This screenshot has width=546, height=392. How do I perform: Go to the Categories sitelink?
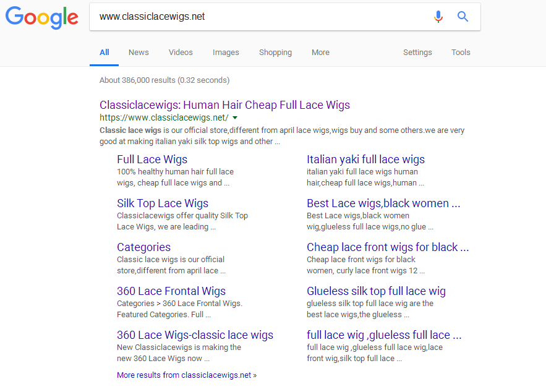tap(144, 247)
